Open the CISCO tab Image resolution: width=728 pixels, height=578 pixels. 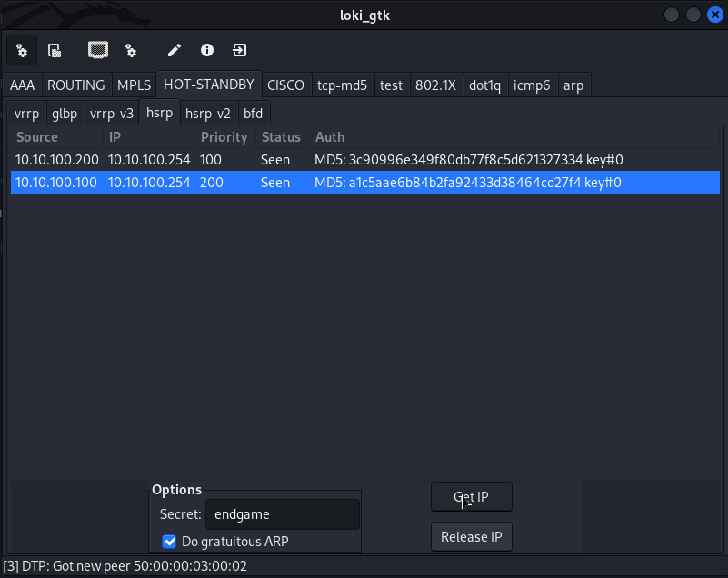pyautogui.click(x=285, y=85)
